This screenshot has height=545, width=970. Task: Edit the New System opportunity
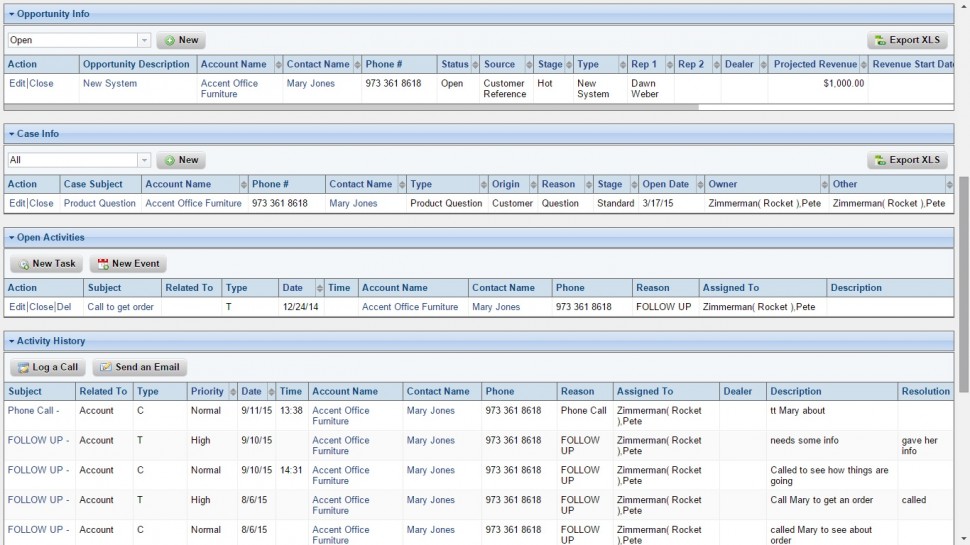pyautogui.click(x=17, y=84)
